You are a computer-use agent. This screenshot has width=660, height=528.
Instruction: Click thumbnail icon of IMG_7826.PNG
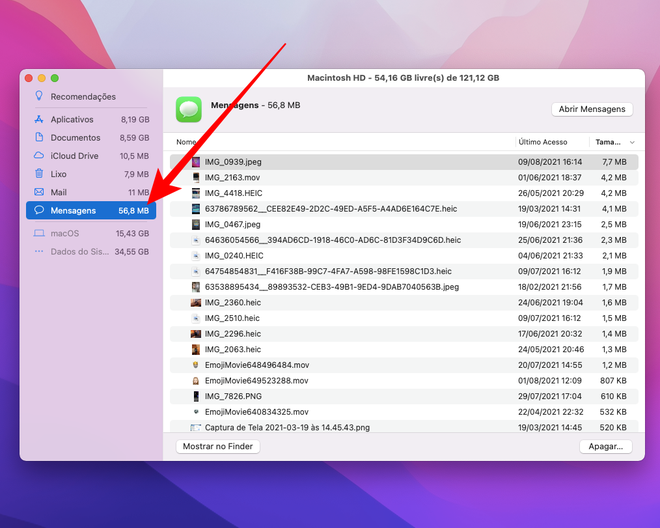tap(196, 396)
